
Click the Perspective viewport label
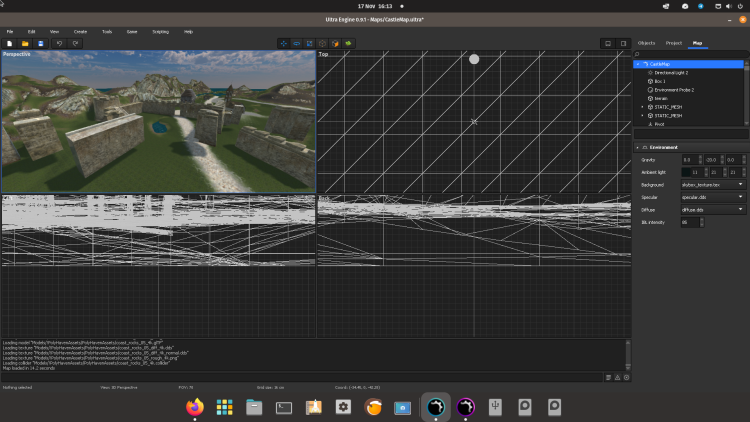click(17, 54)
